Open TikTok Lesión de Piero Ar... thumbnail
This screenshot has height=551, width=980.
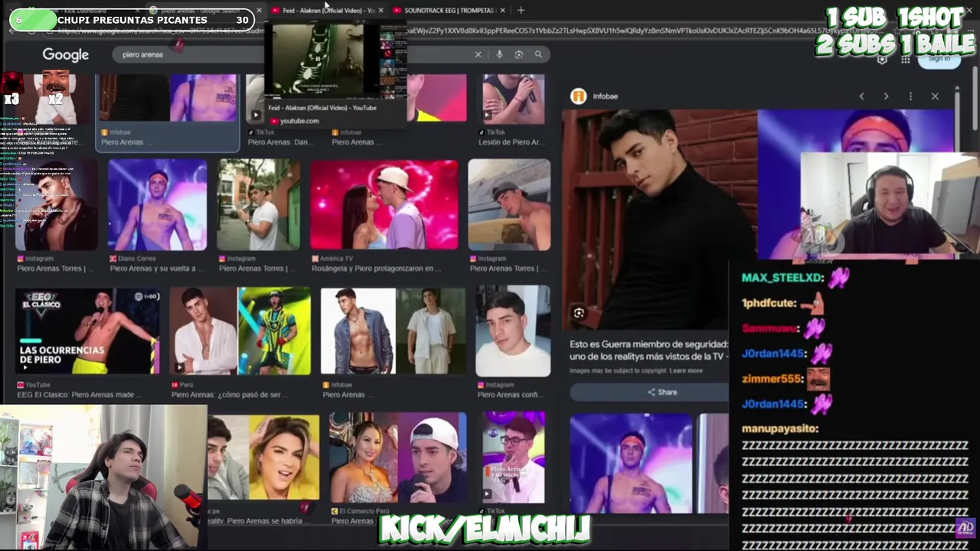[513, 98]
